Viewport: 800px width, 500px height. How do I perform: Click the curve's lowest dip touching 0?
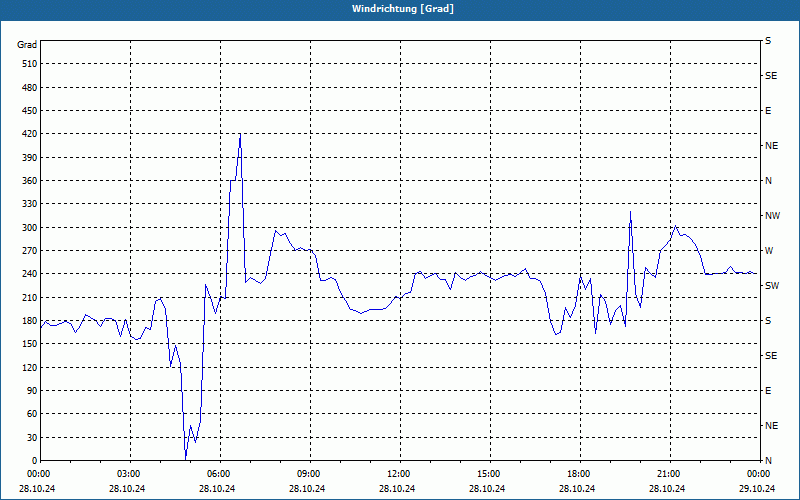pyautogui.click(x=185, y=459)
